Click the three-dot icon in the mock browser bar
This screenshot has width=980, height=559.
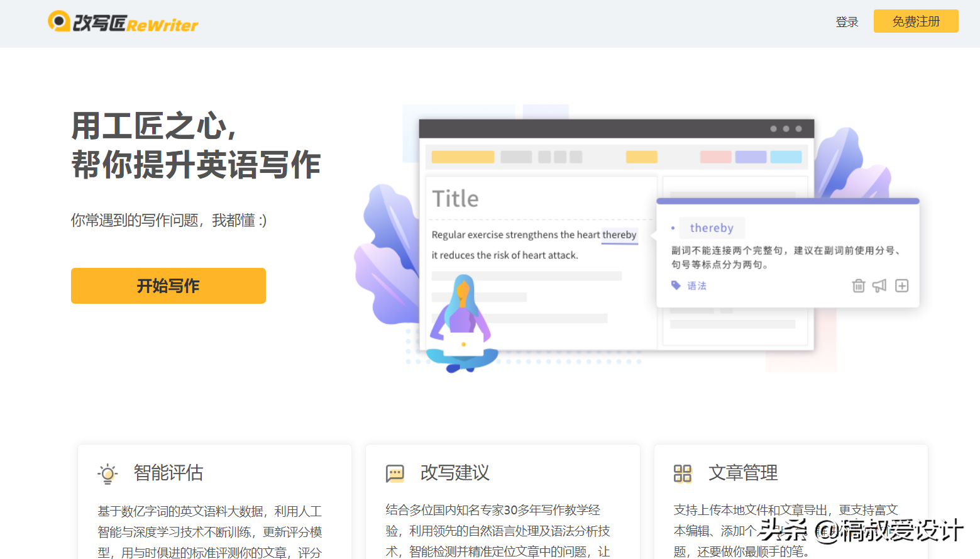(x=785, y=128)
